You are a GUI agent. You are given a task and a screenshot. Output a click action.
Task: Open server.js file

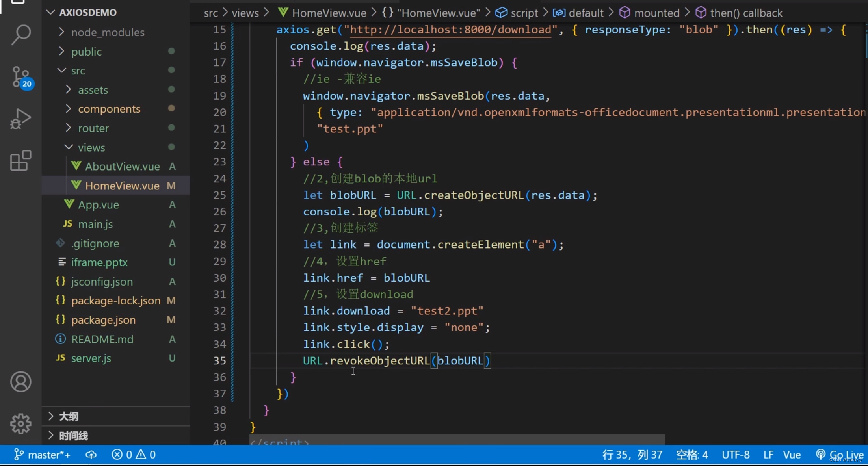[116, 358]
